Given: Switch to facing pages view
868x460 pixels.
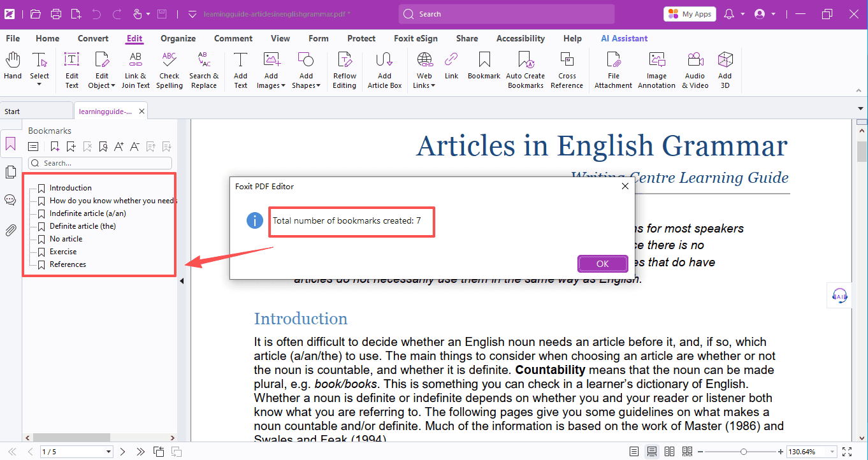Looking at the screenshot, I should [670, 452].
